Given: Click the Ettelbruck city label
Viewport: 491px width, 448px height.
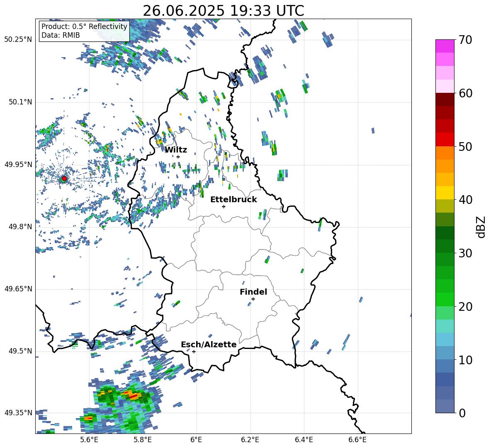Looking at the screenshot, I should click(x=233, y=200).
